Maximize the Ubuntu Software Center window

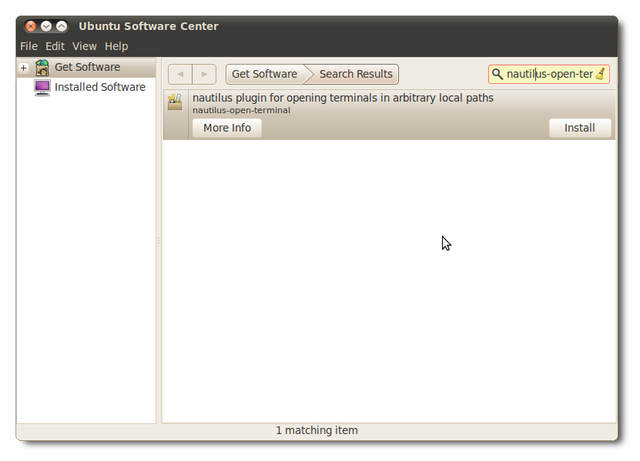62,27
